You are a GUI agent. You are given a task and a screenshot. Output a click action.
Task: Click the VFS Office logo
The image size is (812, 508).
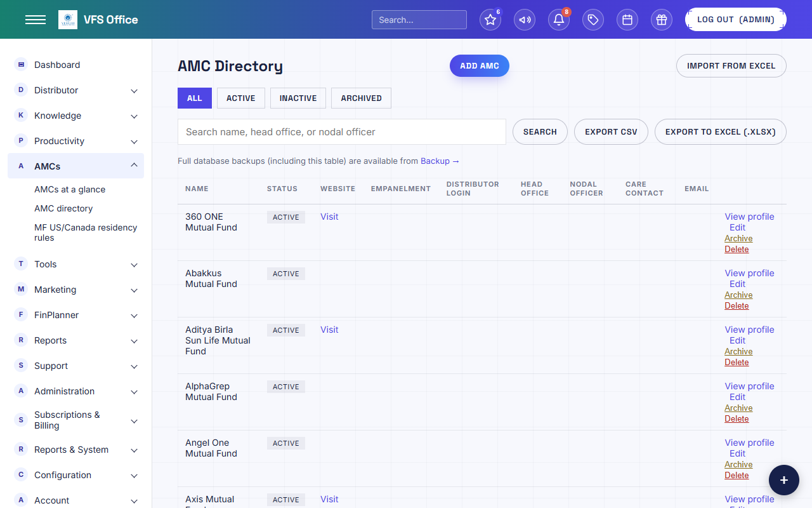(68, 20)
